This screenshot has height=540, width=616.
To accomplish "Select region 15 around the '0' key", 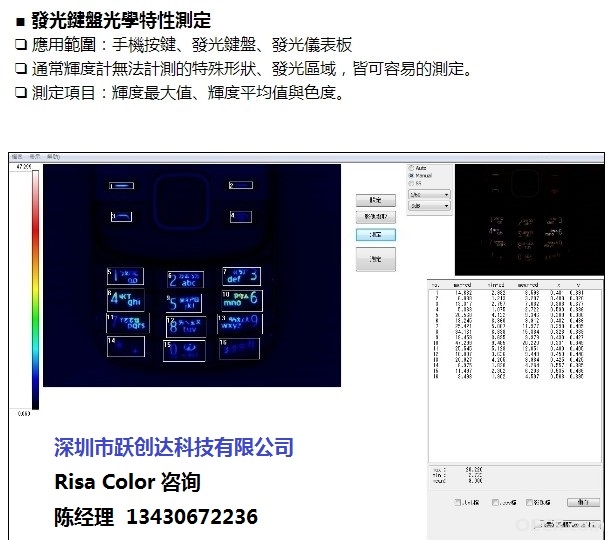I will click(184, 351).
